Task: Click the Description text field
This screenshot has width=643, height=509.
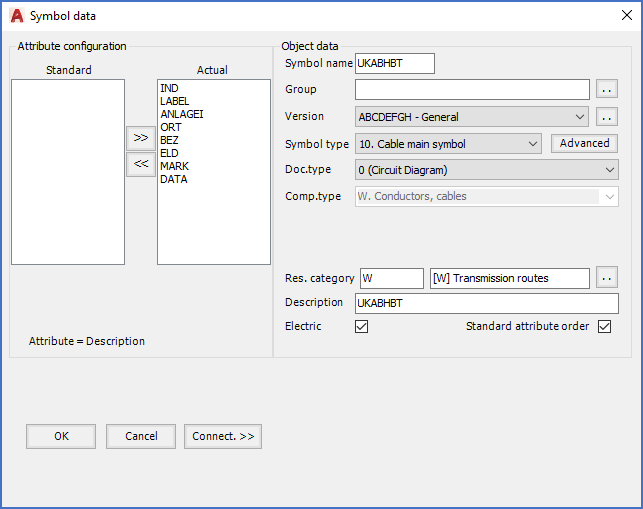Action: [x=486, y=303]
